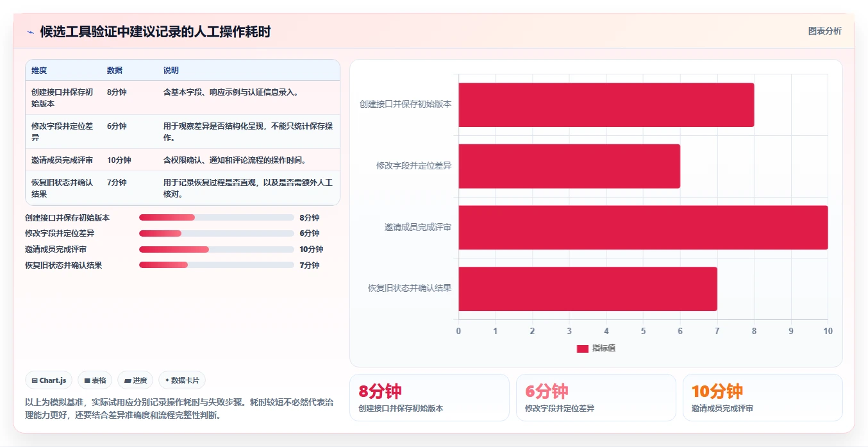Click chart bar for 邀请成员完成评审
Image resolution: width=868 pixels, height=447 pixels.
point(643,228)
